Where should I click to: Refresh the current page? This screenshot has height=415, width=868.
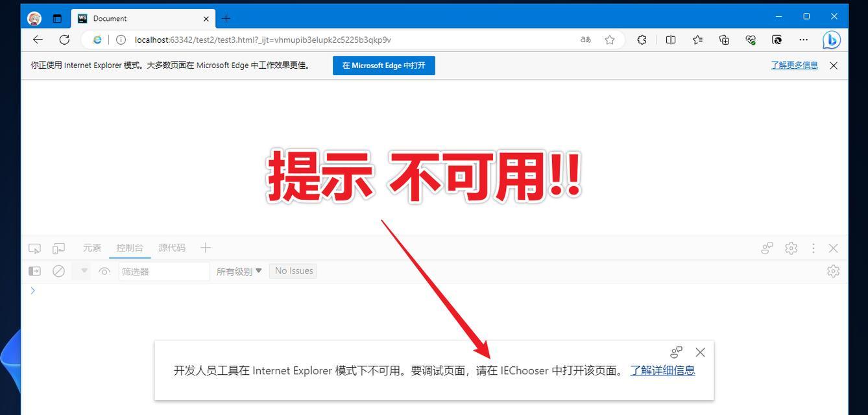(x=64, y=40)
